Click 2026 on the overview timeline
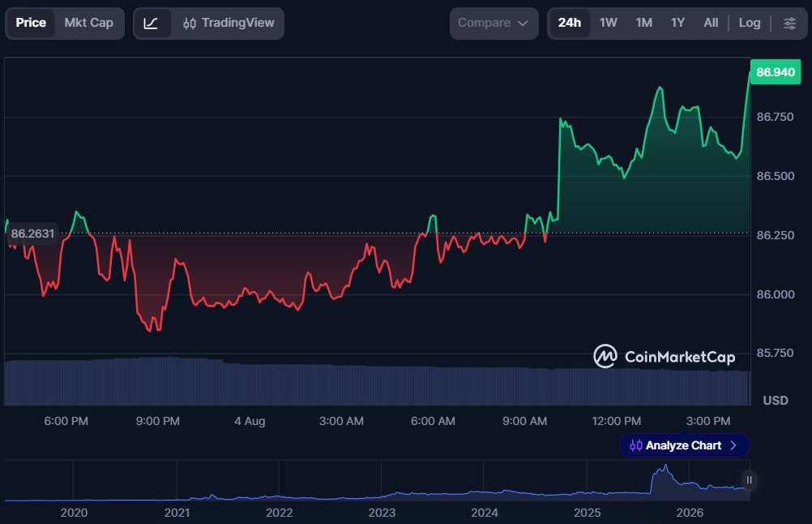This screenshot has width=812, height=524. click(x=690, y=513)
